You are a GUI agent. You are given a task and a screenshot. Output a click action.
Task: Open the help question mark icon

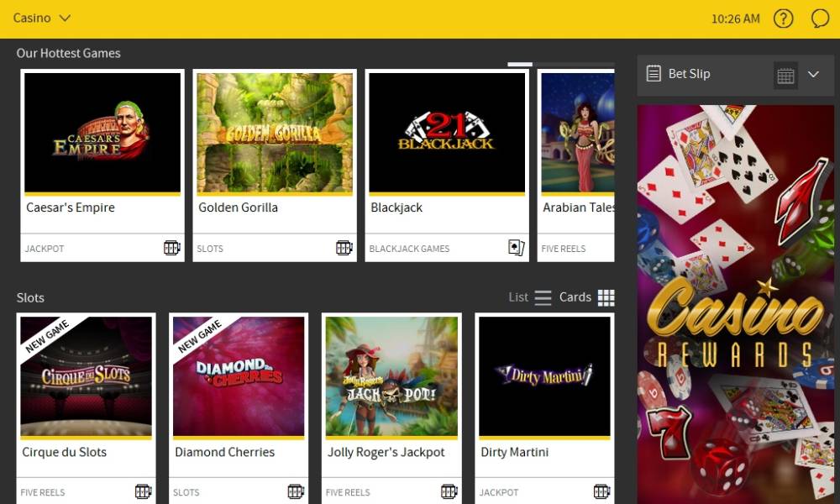pos(783,18)
